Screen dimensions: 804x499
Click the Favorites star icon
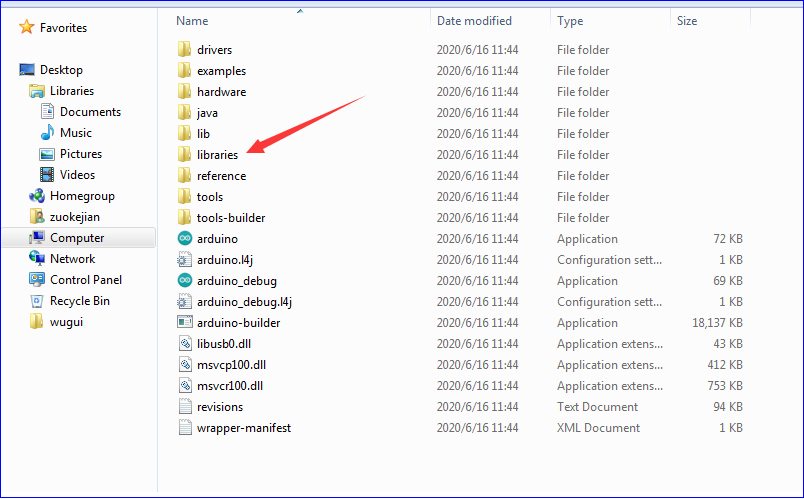point(26,27)
